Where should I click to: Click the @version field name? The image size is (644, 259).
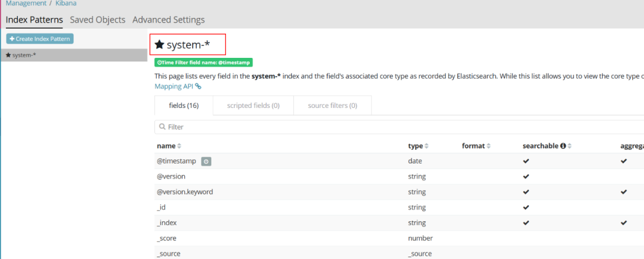(x=171, y=177)
